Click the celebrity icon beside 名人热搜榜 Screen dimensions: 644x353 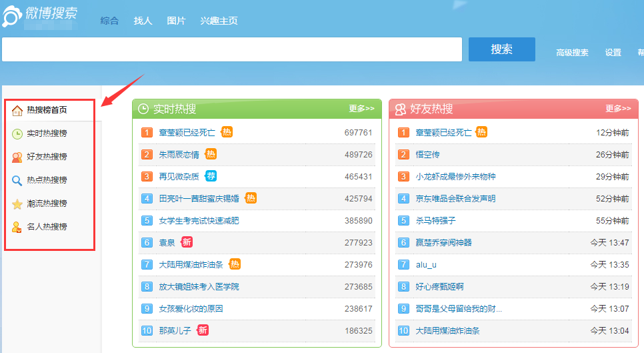coord(17,228)
